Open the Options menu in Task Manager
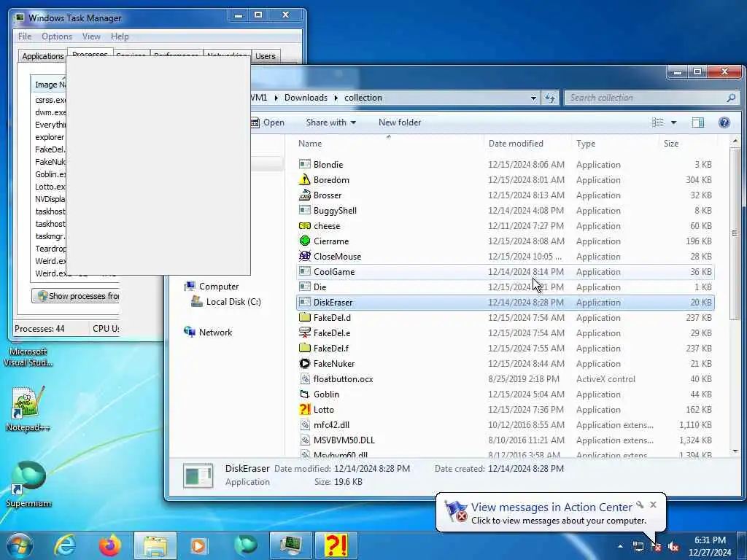The width and height of the screenshot is (747, 560). click(x=57, y=36)
